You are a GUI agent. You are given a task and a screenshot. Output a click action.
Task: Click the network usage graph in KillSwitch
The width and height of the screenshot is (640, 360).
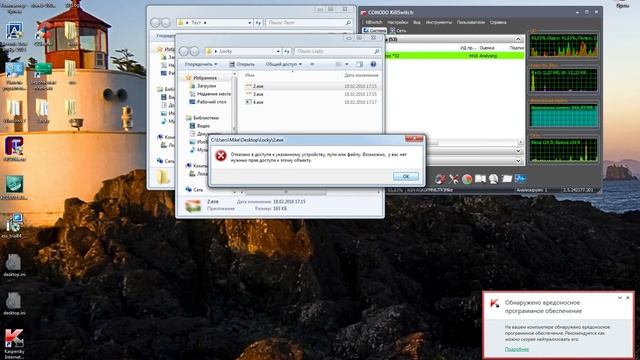tap(564, 150)
